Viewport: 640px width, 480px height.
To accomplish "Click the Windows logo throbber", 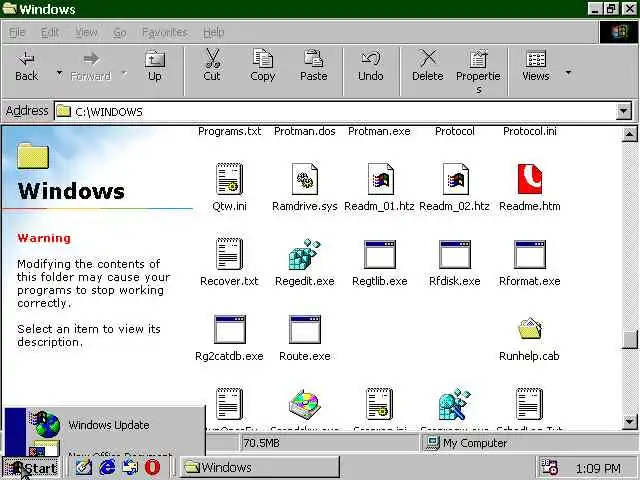I will coord(619,32).
